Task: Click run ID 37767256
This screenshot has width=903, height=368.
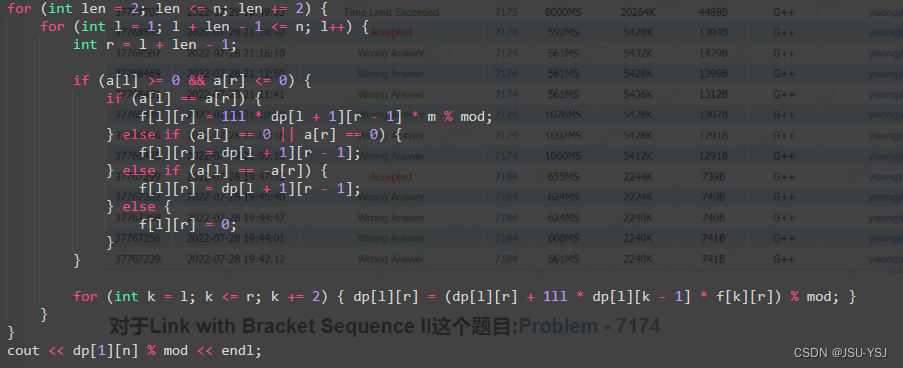Action: tap(138, 238)
